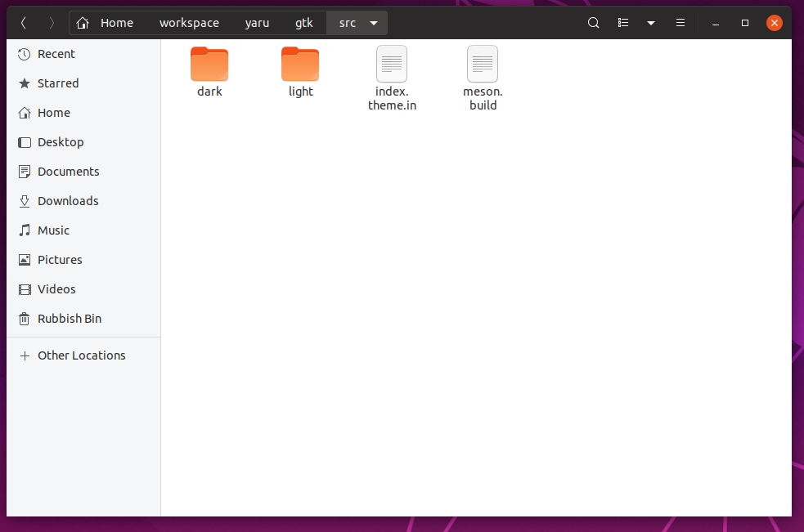
Task: Open Downloads in the sidebar
Action: point(68,201)
